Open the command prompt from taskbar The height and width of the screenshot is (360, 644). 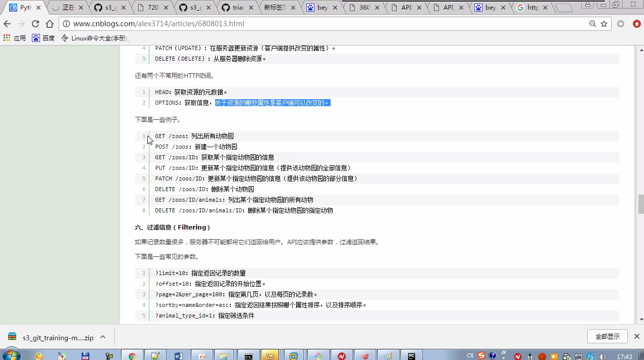(x=249, y=356)
